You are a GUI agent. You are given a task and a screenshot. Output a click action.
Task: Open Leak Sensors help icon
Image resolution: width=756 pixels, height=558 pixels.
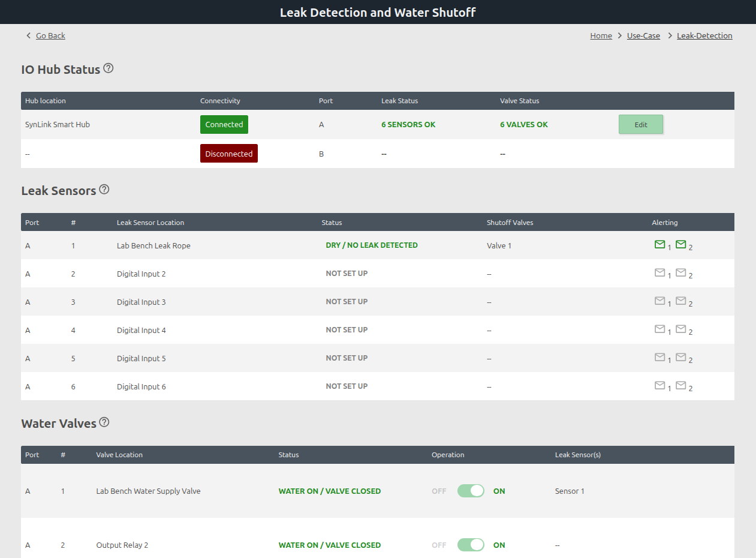(x=104, y=190)
